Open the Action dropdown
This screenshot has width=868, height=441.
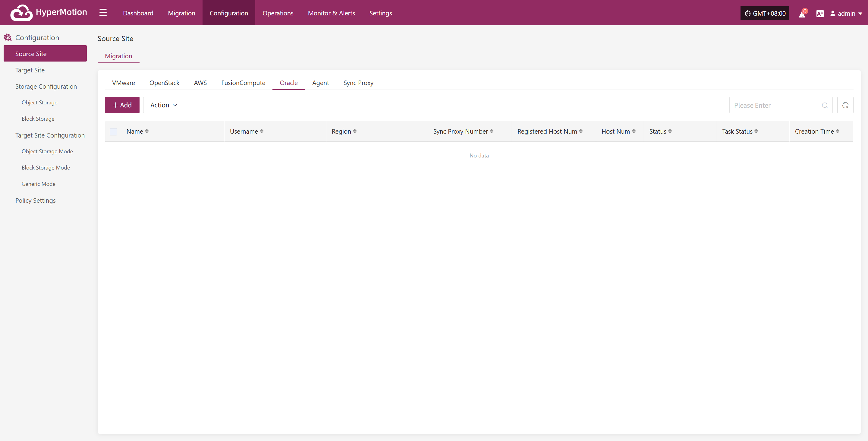click(x=164, y=105)
